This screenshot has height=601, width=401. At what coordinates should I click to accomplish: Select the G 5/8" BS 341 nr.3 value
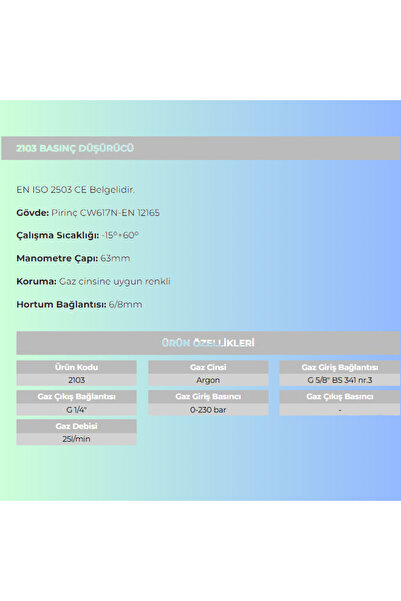coord(340,380)
